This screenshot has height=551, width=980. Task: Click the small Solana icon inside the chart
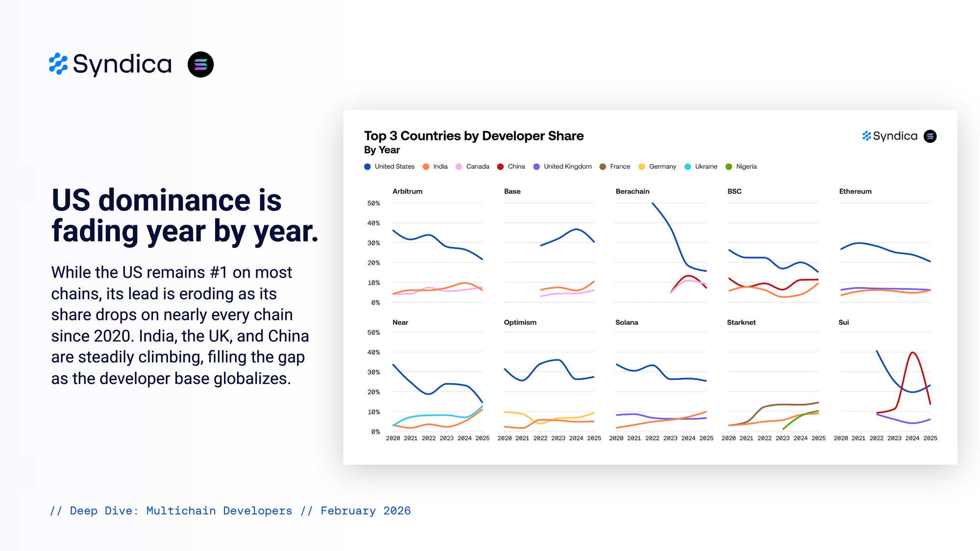pos(930,136)
